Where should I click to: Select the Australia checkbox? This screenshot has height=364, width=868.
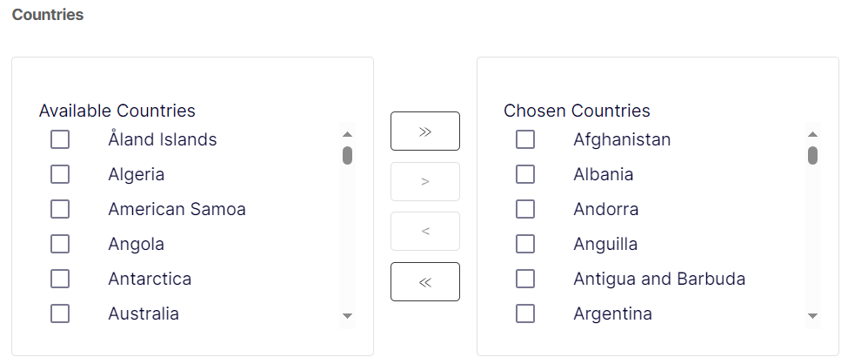coord(60,313)
